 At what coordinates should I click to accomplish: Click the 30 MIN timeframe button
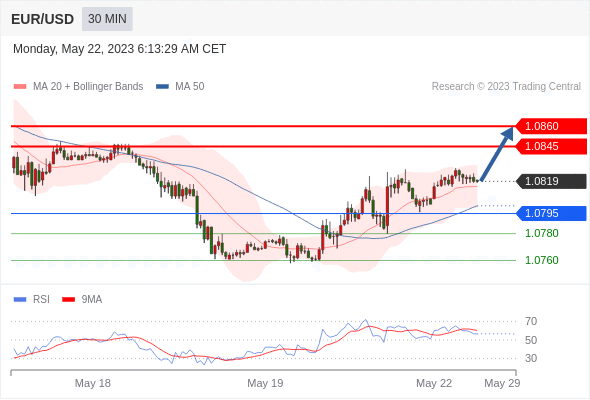pos(107,19)
